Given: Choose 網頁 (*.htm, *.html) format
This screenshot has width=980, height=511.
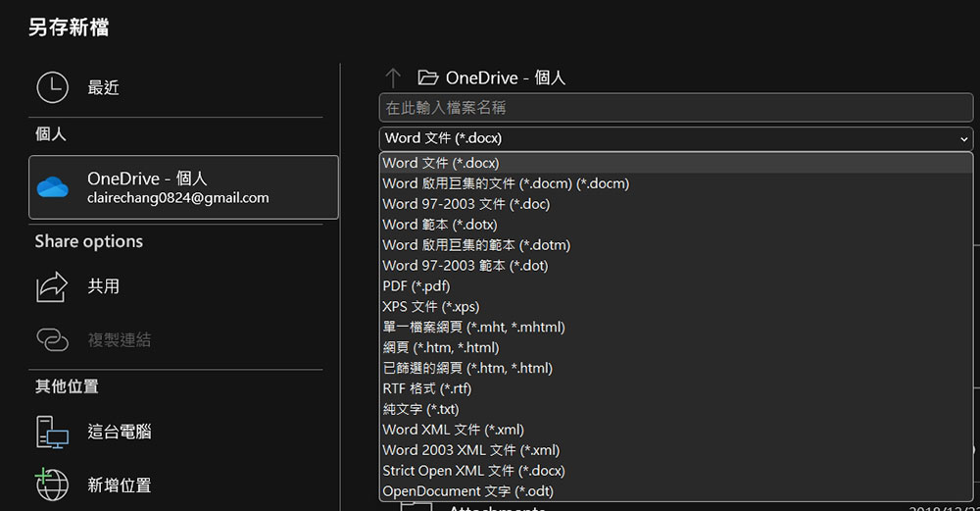Looking at the screenshot, I should tap(675, 348).
